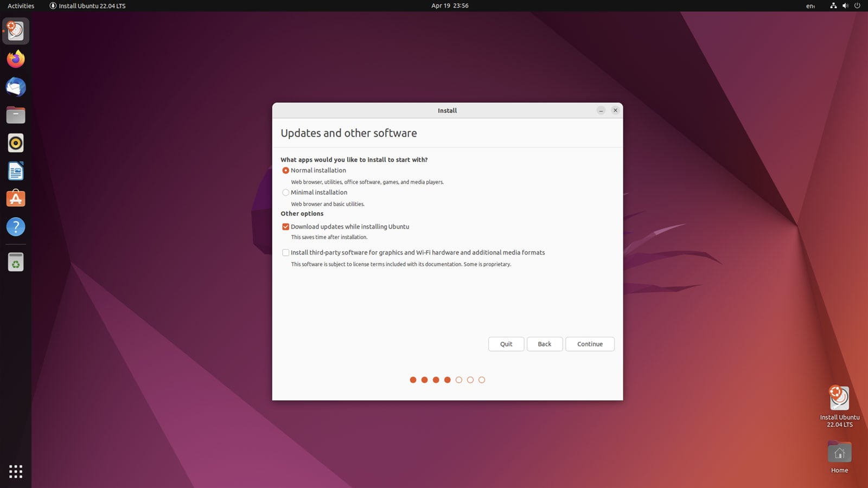Launch Rhythmbox music player
Screen dimensions: 868x488
tap(15, 143)
